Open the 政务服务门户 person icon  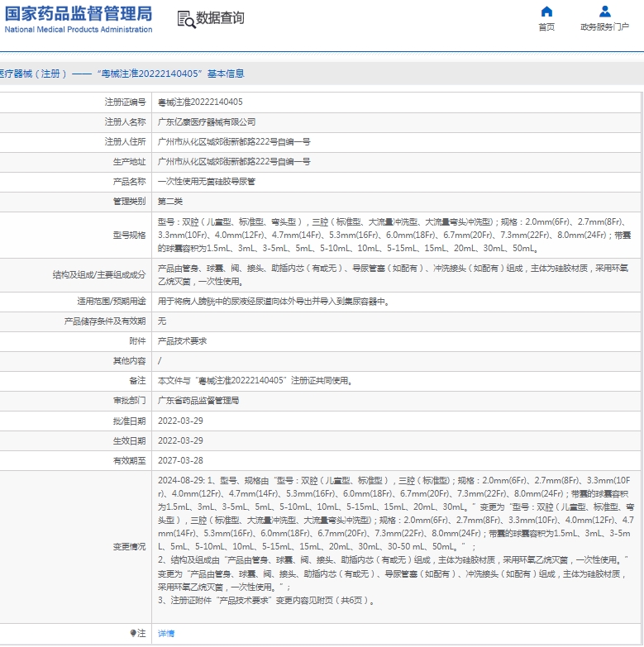pos(605,12)
